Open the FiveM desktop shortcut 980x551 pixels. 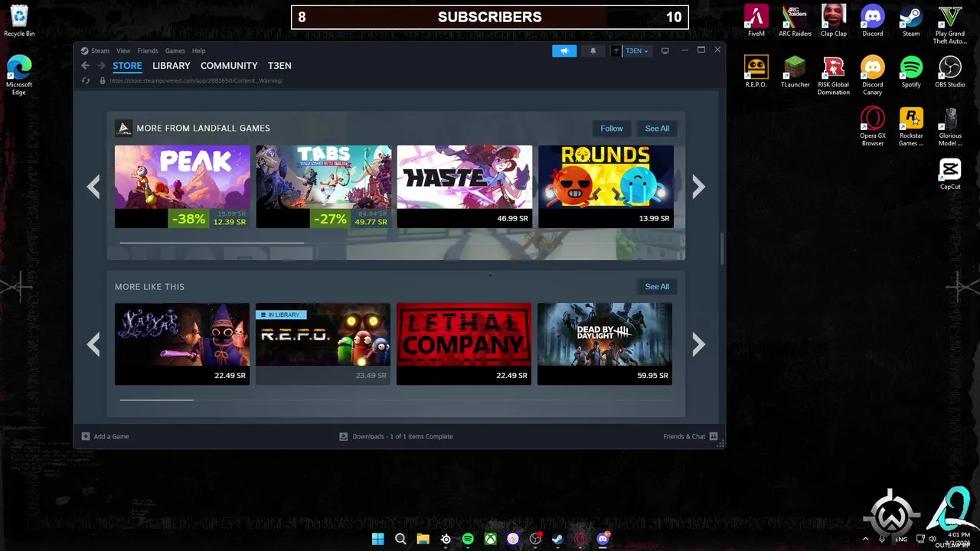pos(756,21)
